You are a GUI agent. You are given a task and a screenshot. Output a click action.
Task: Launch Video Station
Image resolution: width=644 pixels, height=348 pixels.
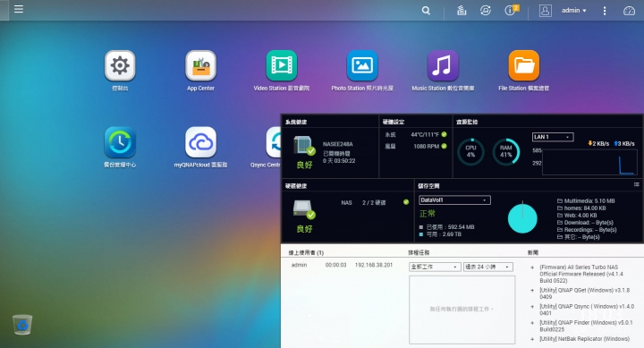tap(282, 65)
